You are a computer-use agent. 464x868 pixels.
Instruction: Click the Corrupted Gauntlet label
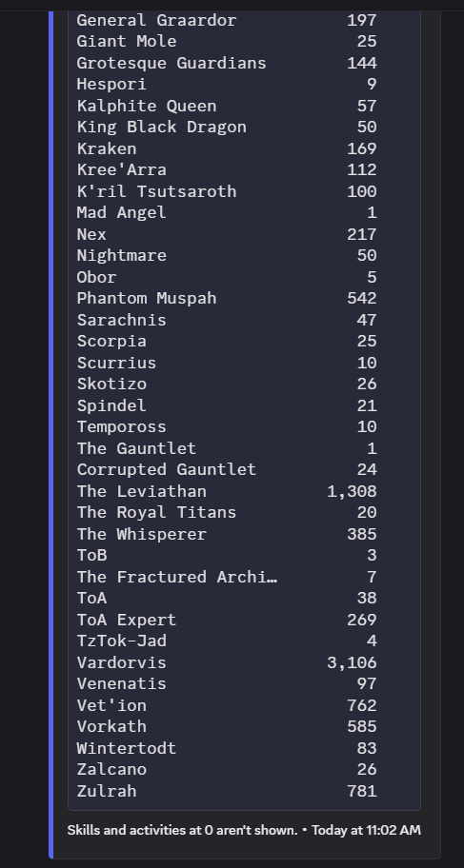pos(167,469)
